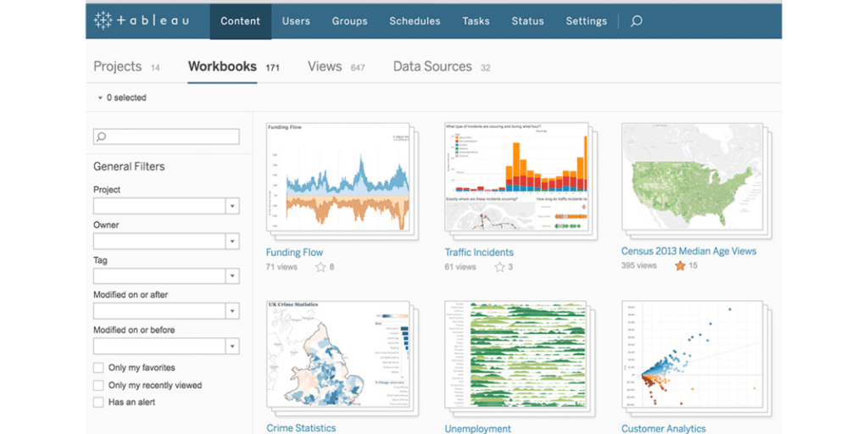Switch to the Views tab

(325, 66)
